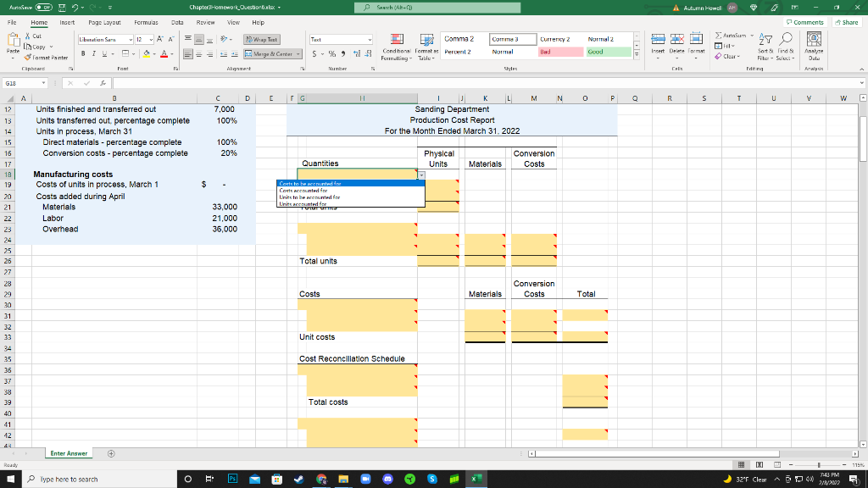
Task: Apply the yellow fill color bucket
Action: [147, 53]
